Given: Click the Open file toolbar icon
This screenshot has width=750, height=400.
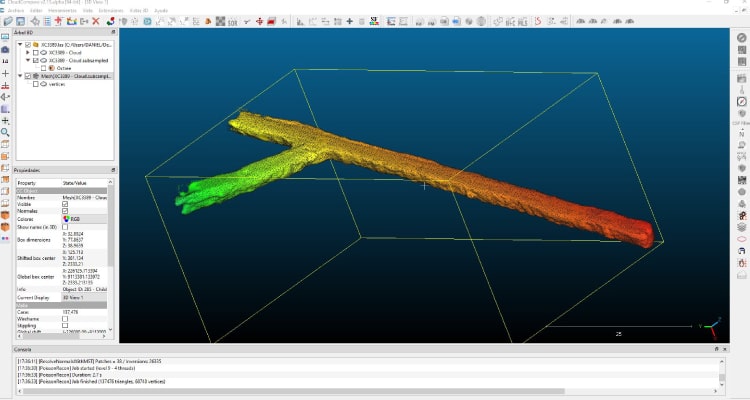Looking at the screenshot, I should (8, 21).
